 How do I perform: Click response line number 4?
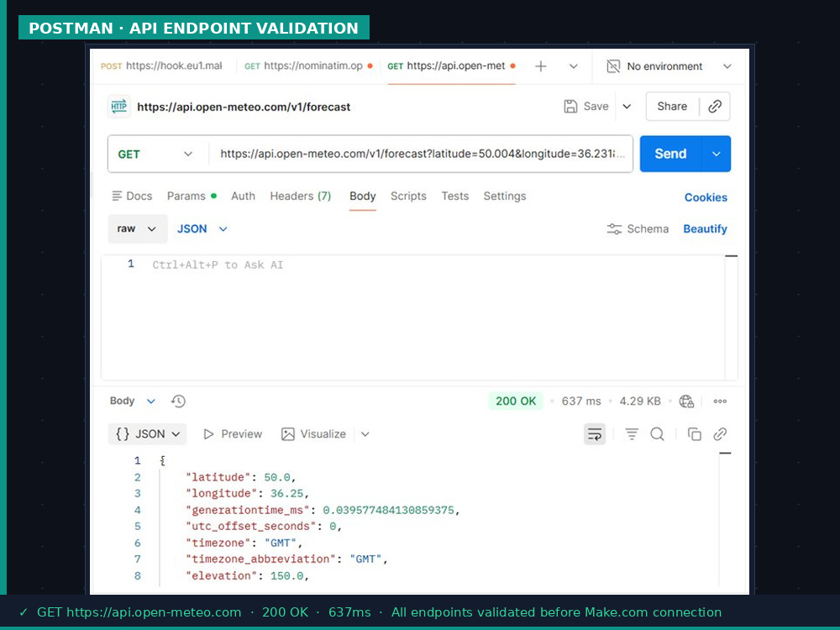[138, 510]
